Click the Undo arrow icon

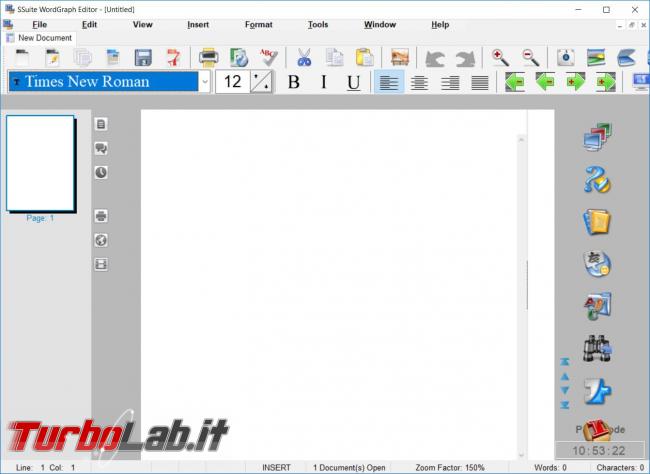pyautogui.click(x=435, y=58)
